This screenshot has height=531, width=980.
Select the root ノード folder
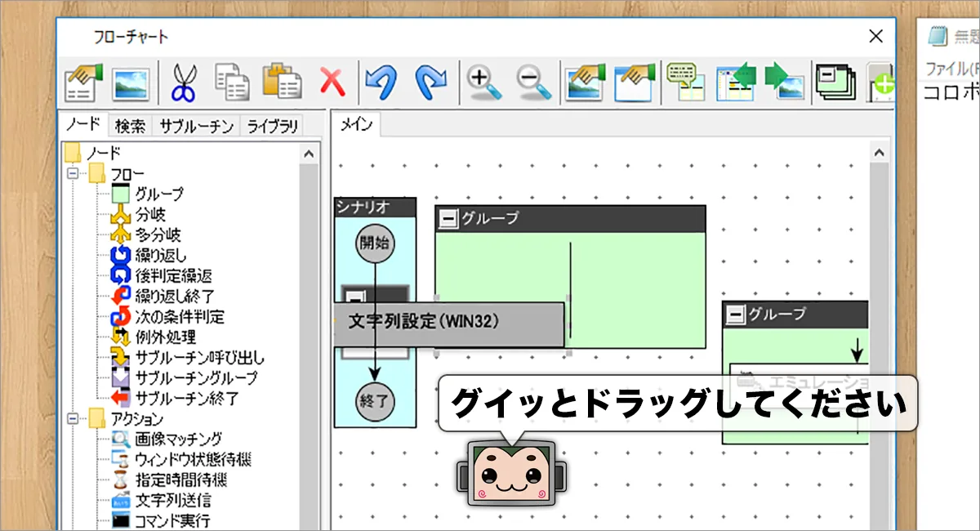click(92, 153)
